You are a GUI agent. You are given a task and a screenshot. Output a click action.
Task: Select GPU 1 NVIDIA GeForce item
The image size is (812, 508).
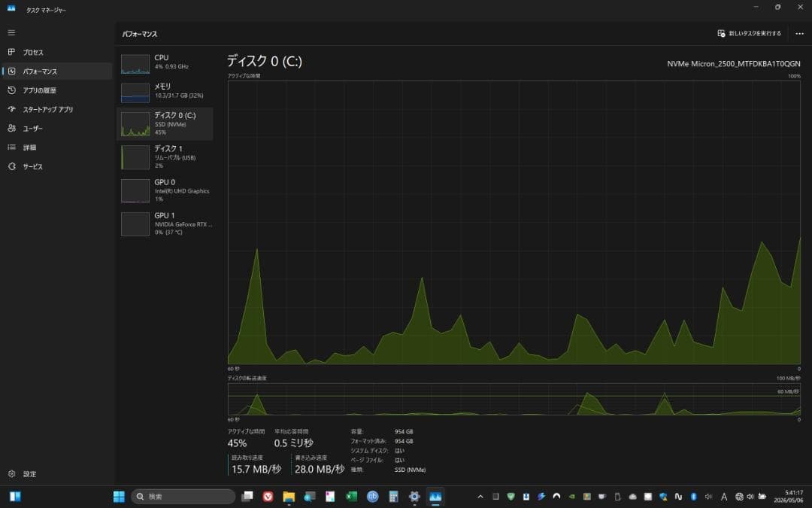pos(165,224)
